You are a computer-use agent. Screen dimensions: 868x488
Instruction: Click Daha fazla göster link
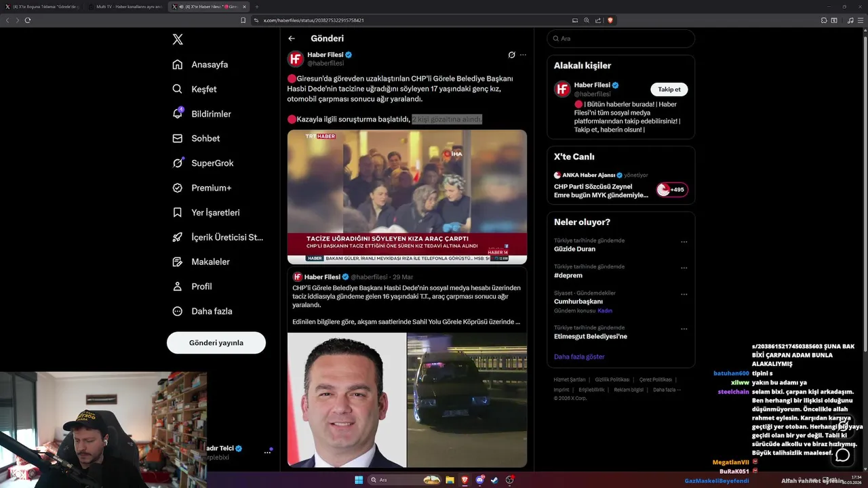coord(579,357)
